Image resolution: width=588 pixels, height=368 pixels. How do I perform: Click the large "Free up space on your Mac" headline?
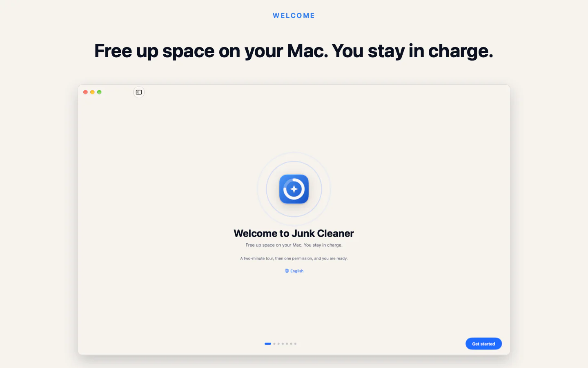[x=294, y=51]
